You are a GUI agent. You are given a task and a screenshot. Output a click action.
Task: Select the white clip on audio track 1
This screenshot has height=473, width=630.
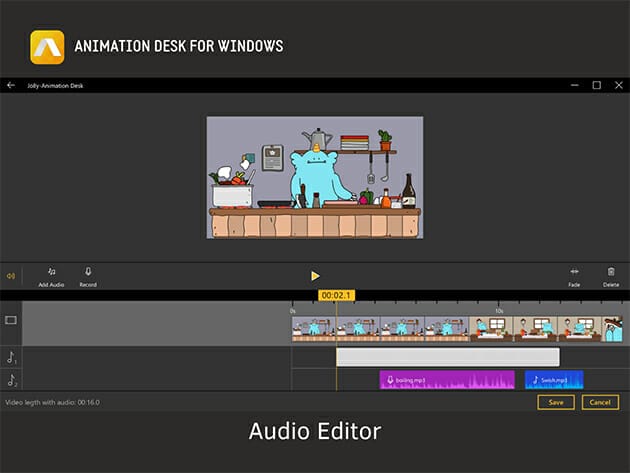(447, 357)
